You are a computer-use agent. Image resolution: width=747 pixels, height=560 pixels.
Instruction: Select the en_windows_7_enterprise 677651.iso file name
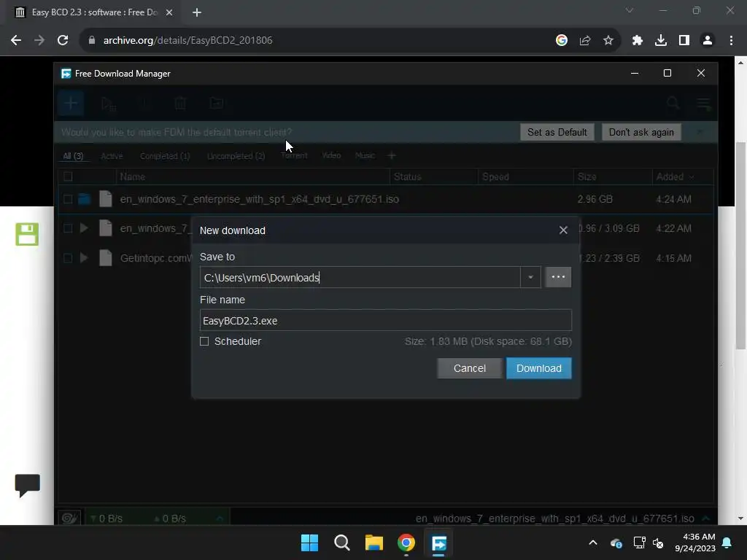coord(260,199)
